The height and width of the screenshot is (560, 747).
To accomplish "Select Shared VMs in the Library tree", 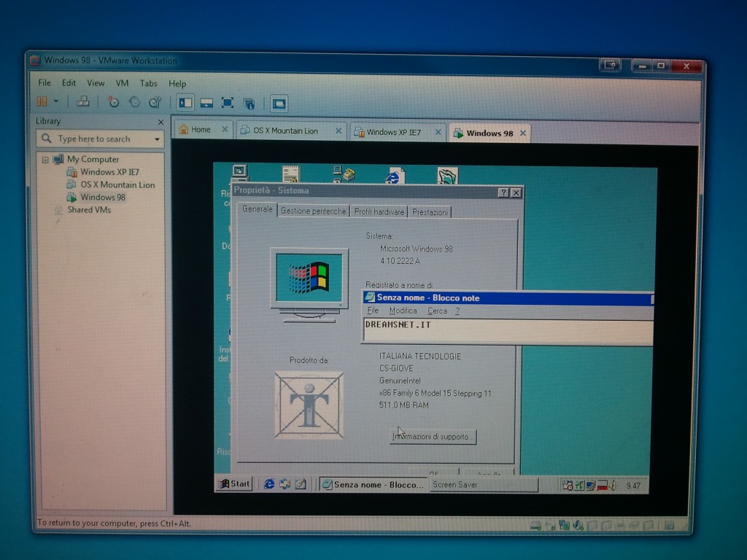I will coord(88,209).
